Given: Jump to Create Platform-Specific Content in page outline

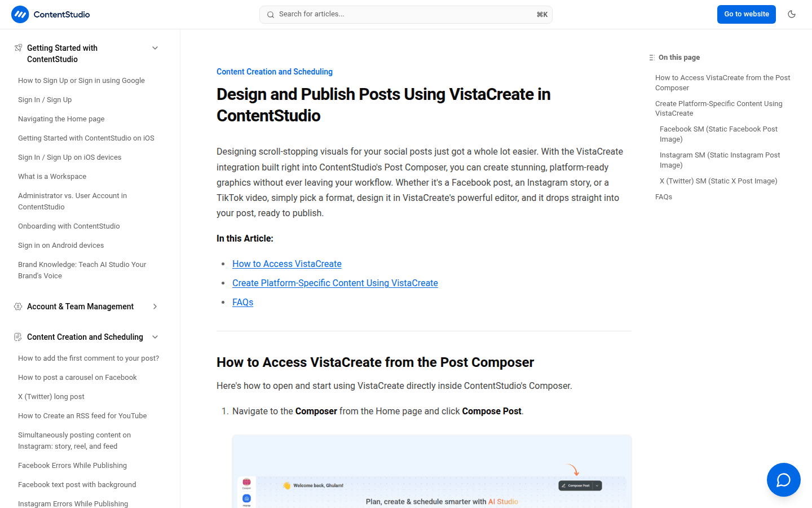Looking at the screenshot, I should tap(719, 108).
